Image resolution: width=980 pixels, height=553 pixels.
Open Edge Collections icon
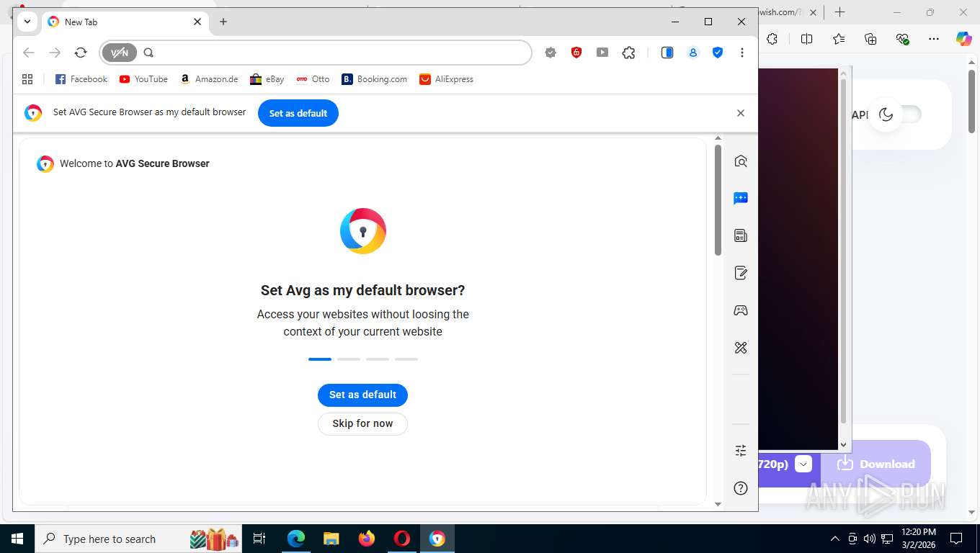click(x=870, y=39)
